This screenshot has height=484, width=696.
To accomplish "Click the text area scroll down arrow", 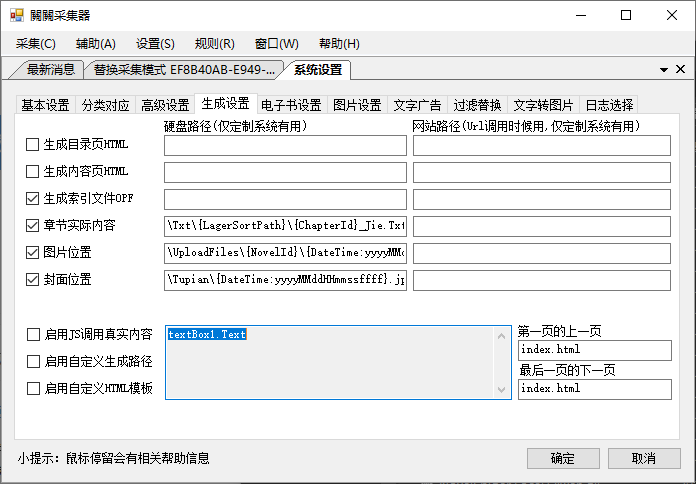I will pyautogui.click(x=502, y=389).
